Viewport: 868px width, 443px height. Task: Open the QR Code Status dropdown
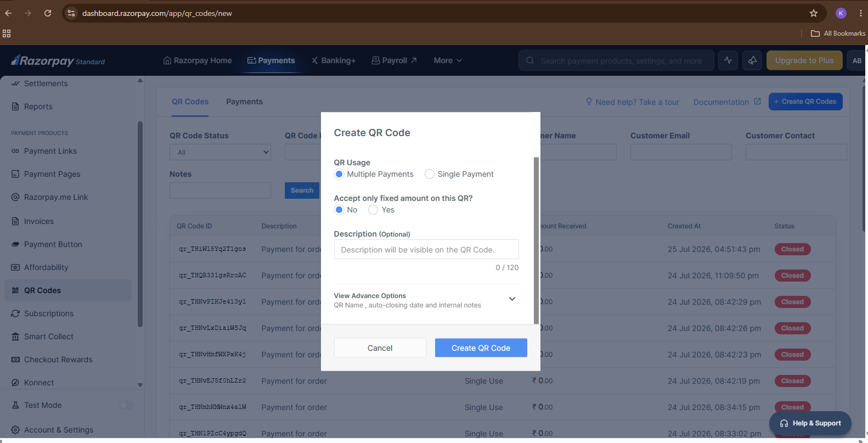[220, 152]
